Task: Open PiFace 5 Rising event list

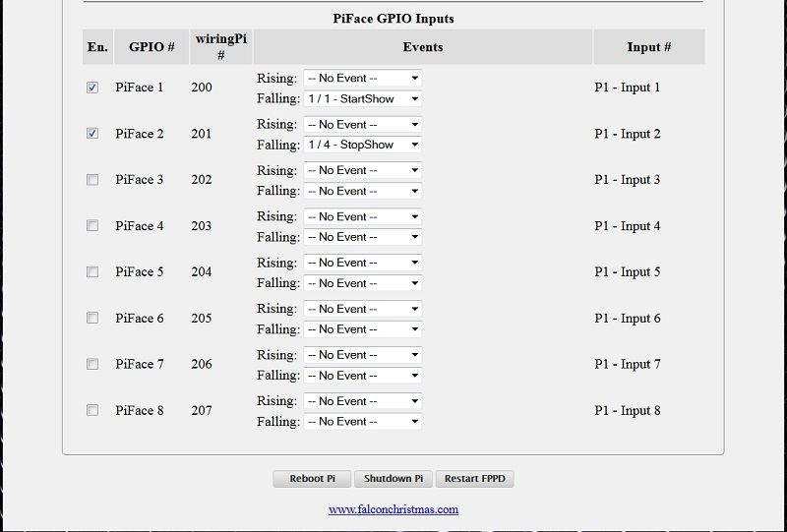Action: coord(362,263)
